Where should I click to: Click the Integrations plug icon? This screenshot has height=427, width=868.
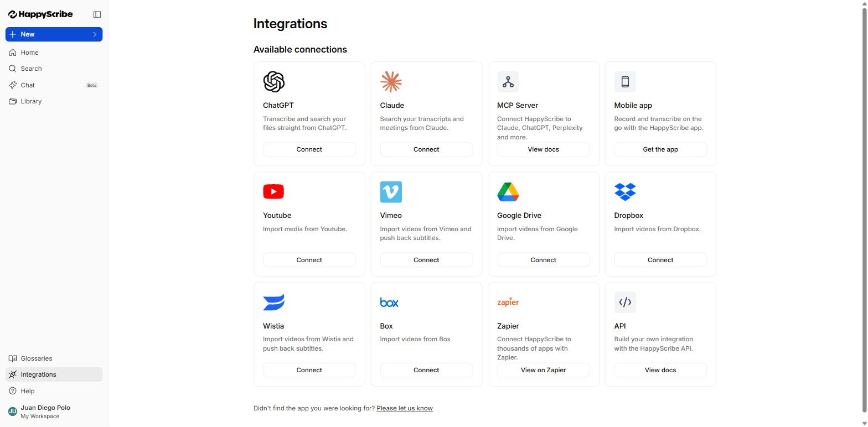click(13, 374)
